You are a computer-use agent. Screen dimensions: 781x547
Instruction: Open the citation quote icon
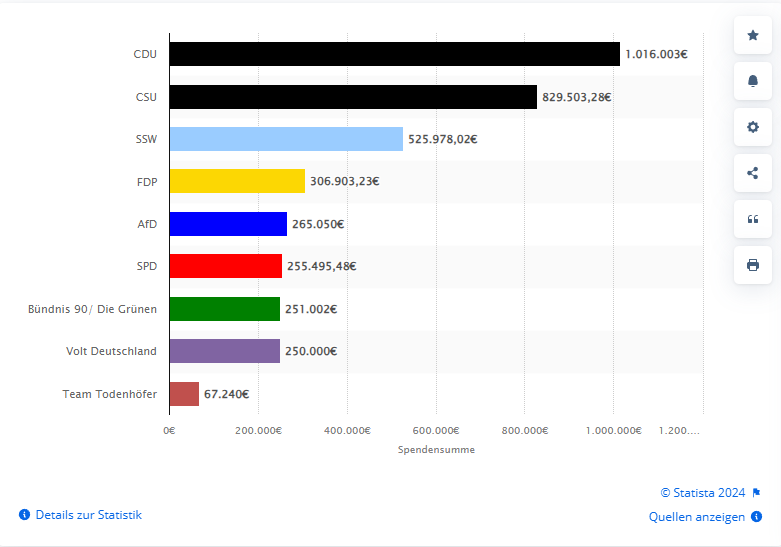tap(753, 219)
